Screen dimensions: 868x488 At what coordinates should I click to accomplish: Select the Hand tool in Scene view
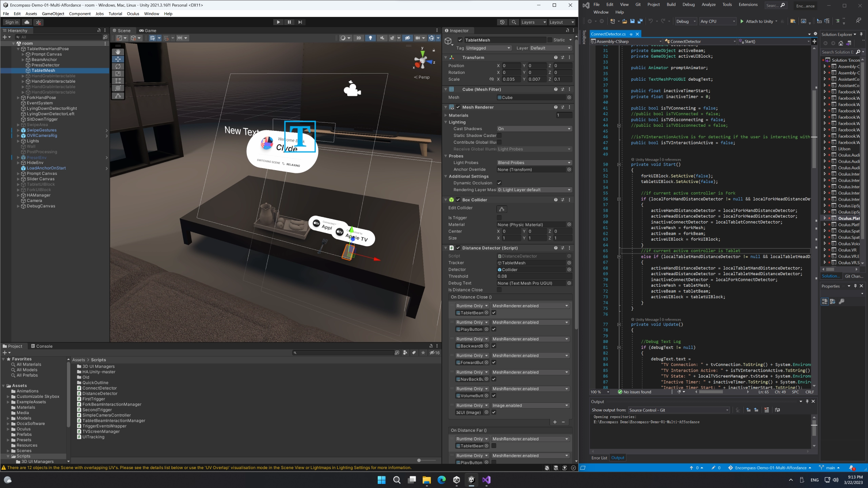[118, 52]
